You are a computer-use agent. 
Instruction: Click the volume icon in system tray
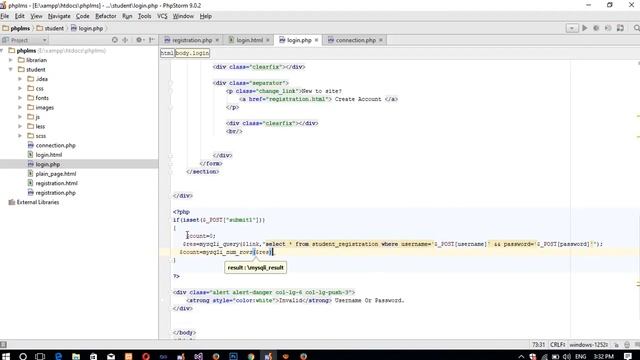pos(567,356)
